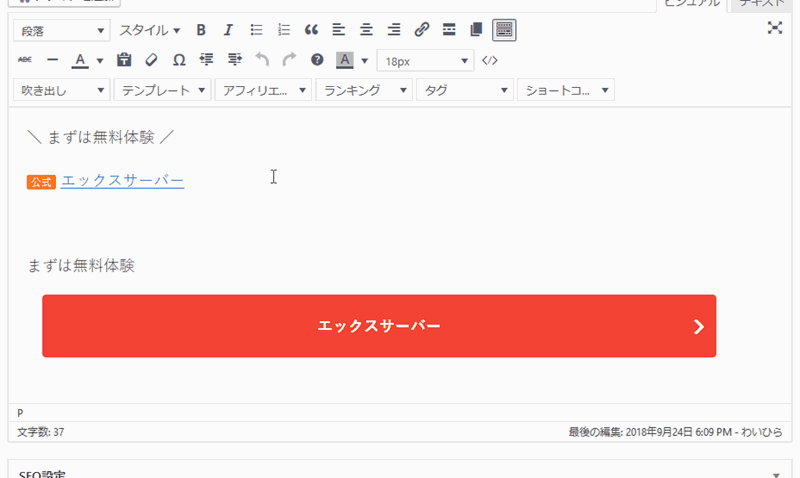Insert a page break
The image size is (800, 478).
tap(476, 30)
